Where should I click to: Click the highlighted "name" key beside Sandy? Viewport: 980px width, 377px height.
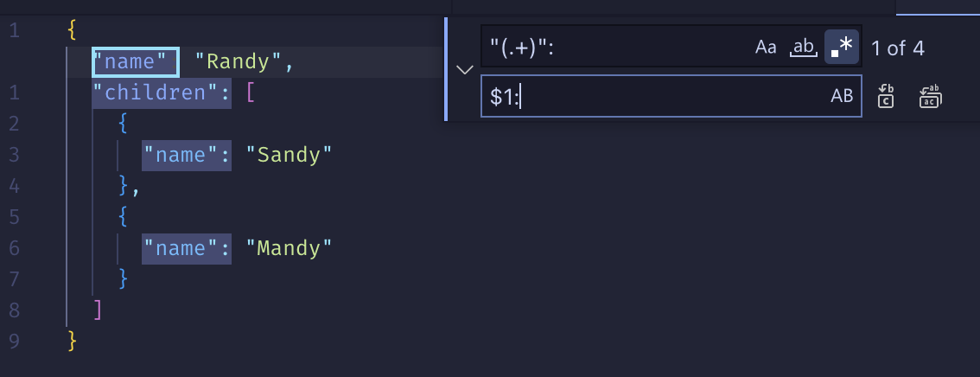point(187,155)
